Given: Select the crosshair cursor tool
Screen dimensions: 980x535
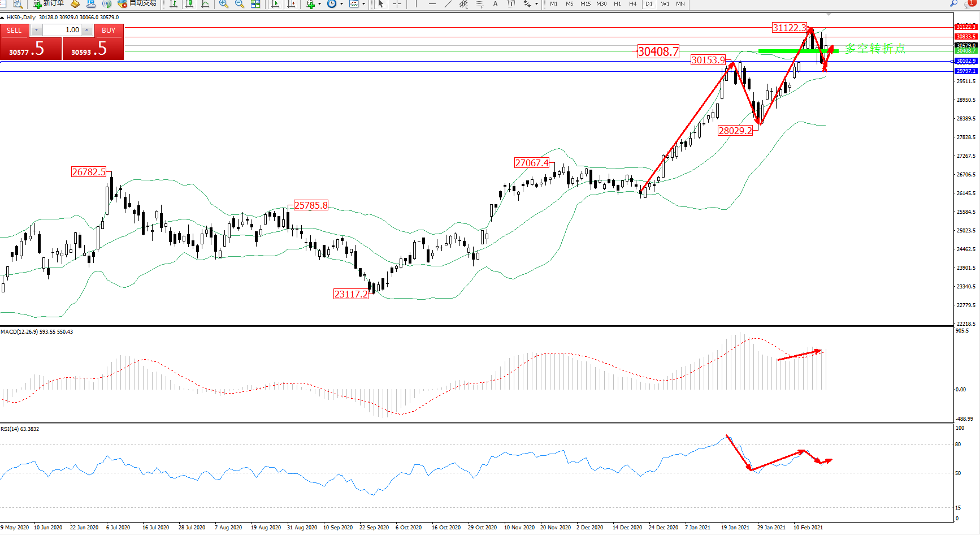Looking at the screenshot, I should [397, 4].
